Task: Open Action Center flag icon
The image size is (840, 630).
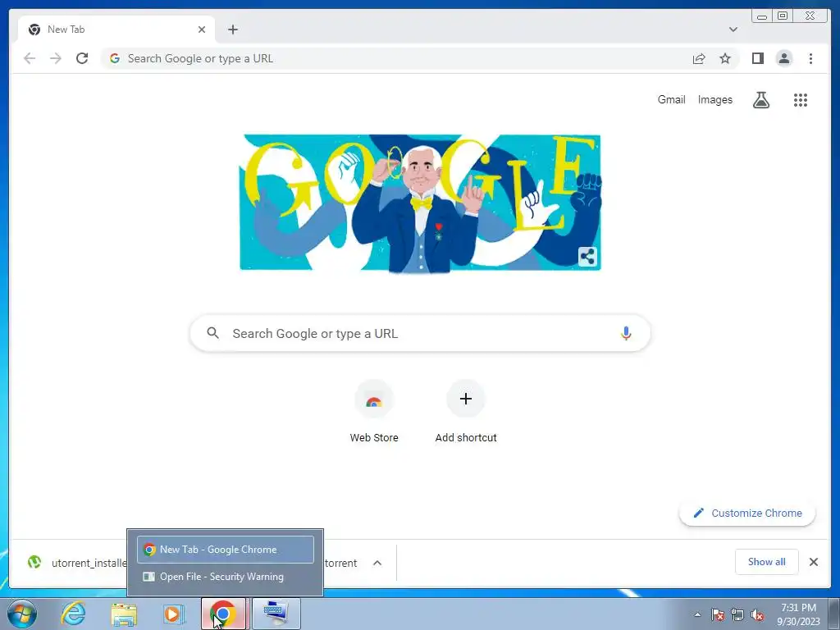Action: (717, 614)
